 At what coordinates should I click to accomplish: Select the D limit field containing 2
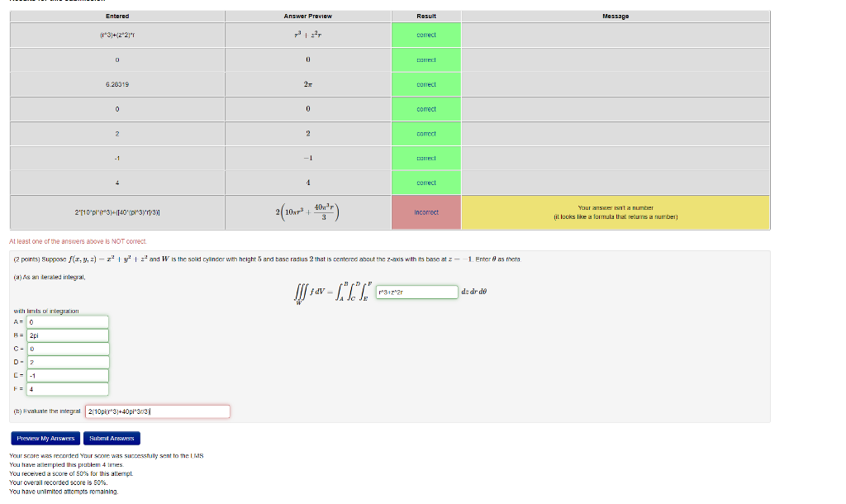pos(67,362)
